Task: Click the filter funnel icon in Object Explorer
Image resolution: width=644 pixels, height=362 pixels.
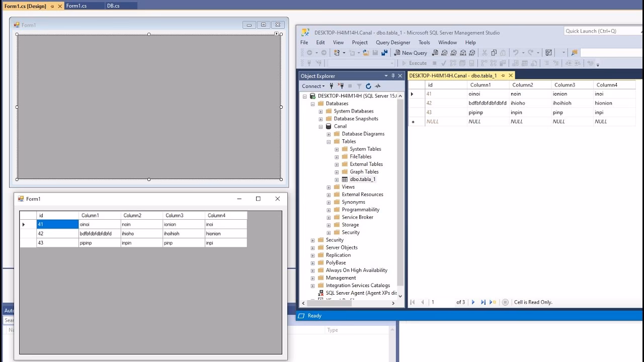Action: tap(359, 86)
